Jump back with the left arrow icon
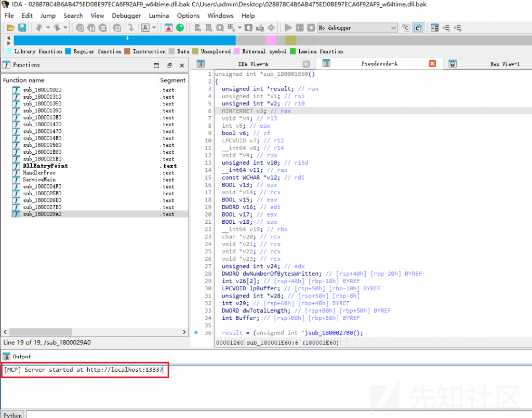The width and height of the screenshot is (532, 418). coord(39,28)
